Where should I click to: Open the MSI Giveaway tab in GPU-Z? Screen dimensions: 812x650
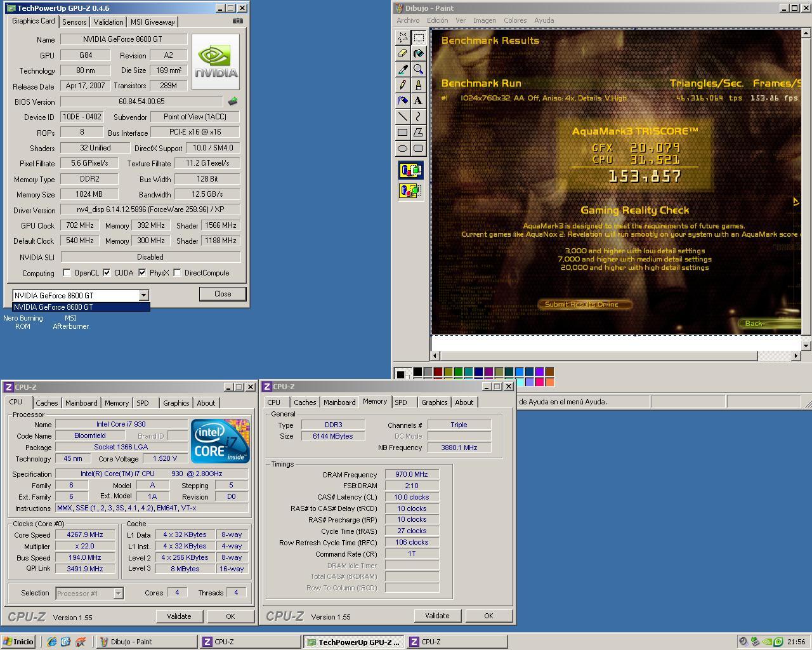152,22
